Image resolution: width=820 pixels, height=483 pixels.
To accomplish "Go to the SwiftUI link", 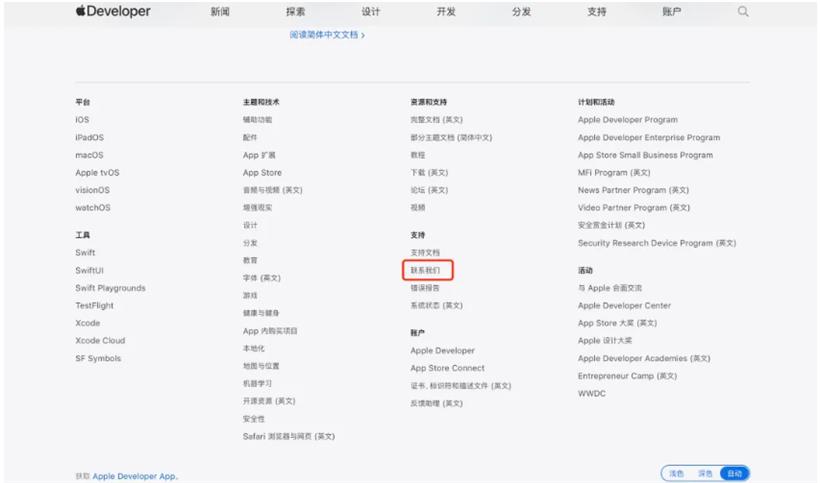I will pos(89,270).
